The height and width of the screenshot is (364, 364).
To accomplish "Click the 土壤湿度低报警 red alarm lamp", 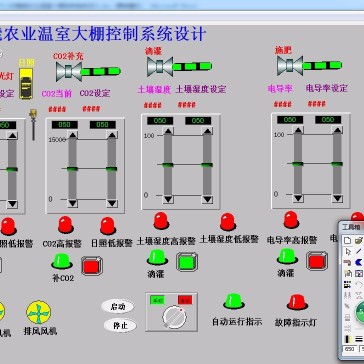I will point(228,222).
